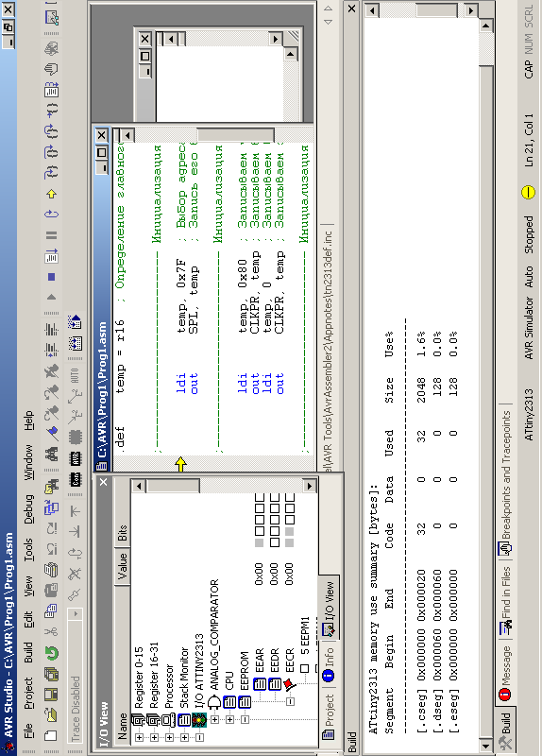Click the Auto Step icon
The width and height of the screenshot is (542, 756).
(x=51, y=90)
